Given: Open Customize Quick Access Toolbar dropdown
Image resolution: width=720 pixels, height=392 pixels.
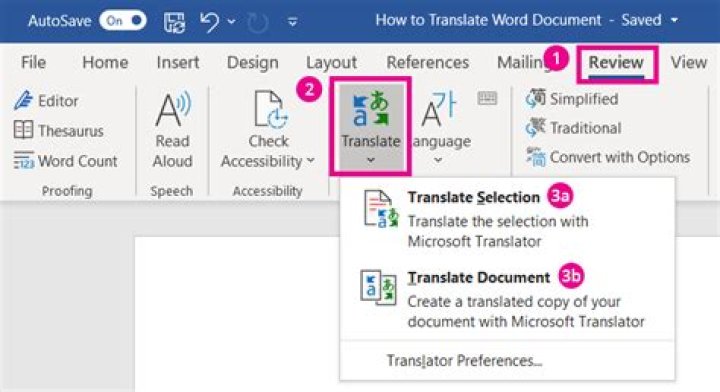Looking at the screenshot, I should click(292, 22).
